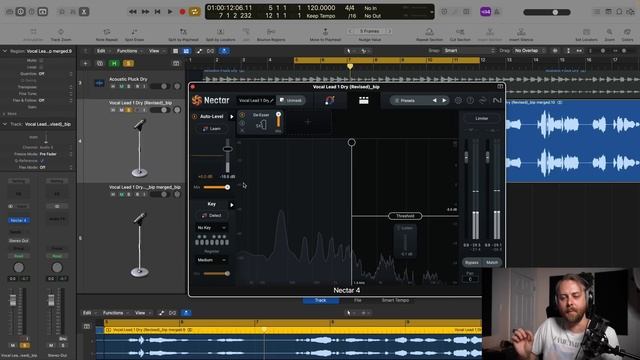Click the add track plus button

coord(85,63)
